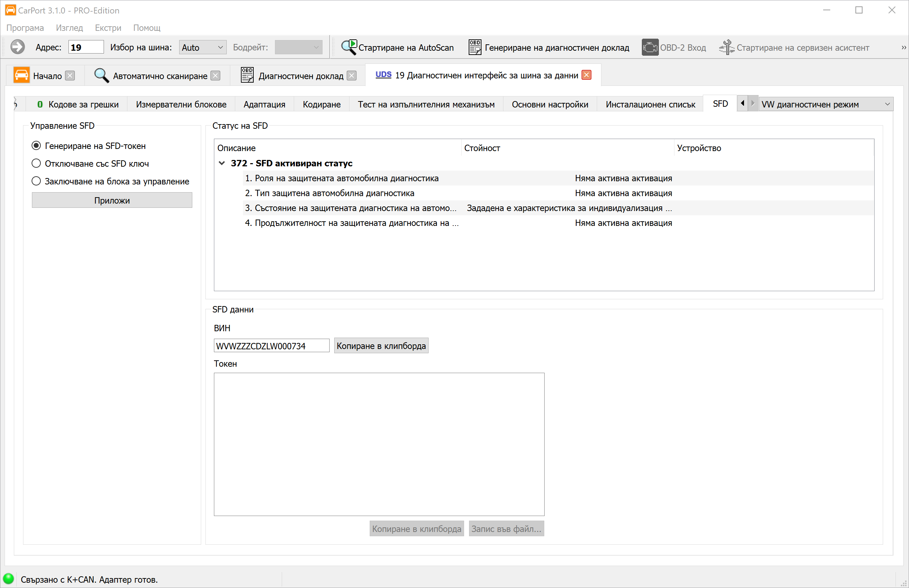Select Генериране на SFD-токен radio option
The width and height of the screenshot is (909, 588).
36,146
